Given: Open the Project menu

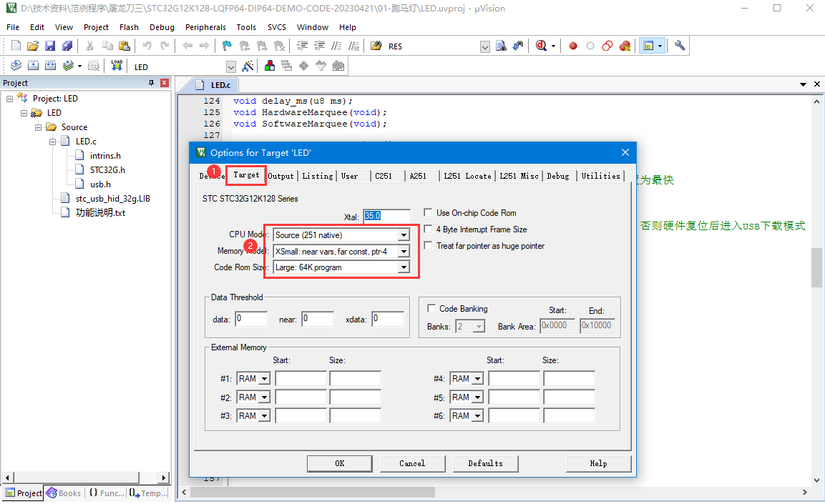Looking at the screenshot, I should 96,27.
